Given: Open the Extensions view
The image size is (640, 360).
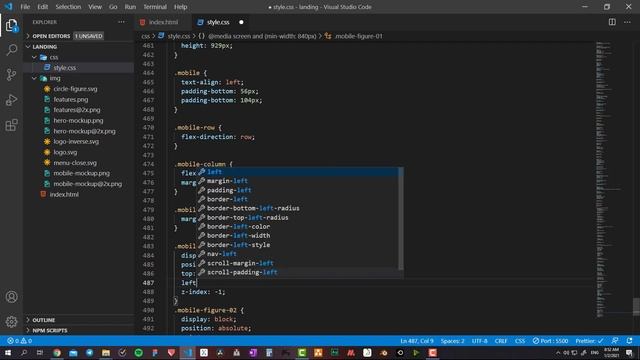Looking at the screenshot, I should (x=11, y=125).
